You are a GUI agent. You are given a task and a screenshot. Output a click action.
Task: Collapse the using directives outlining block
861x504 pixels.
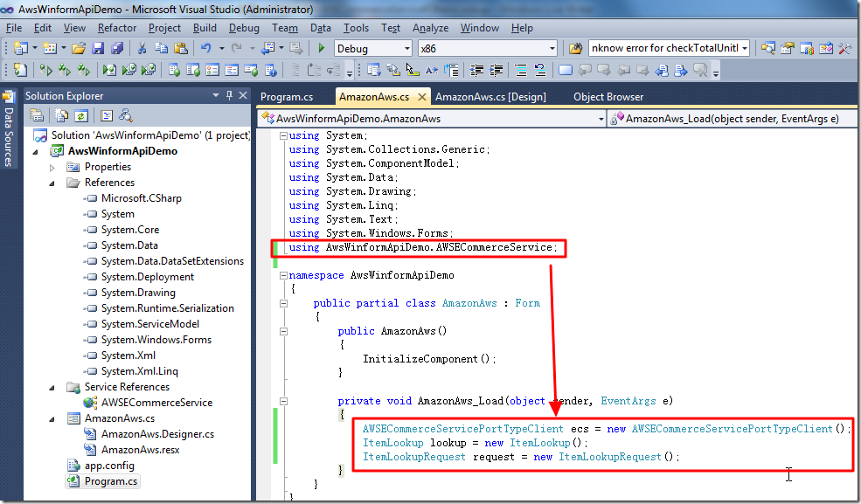point(283,135)
